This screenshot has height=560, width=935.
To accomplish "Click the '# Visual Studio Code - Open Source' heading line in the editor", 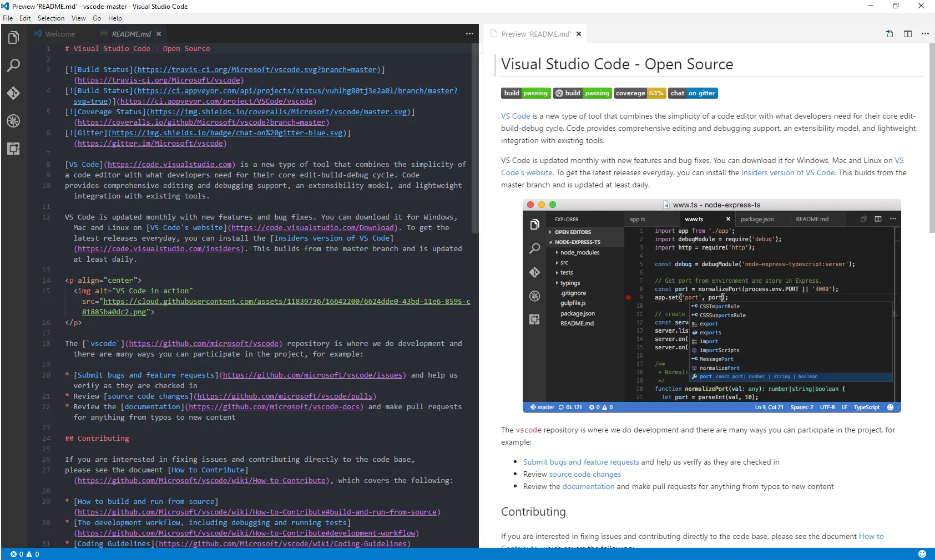I will coord(138,49).
